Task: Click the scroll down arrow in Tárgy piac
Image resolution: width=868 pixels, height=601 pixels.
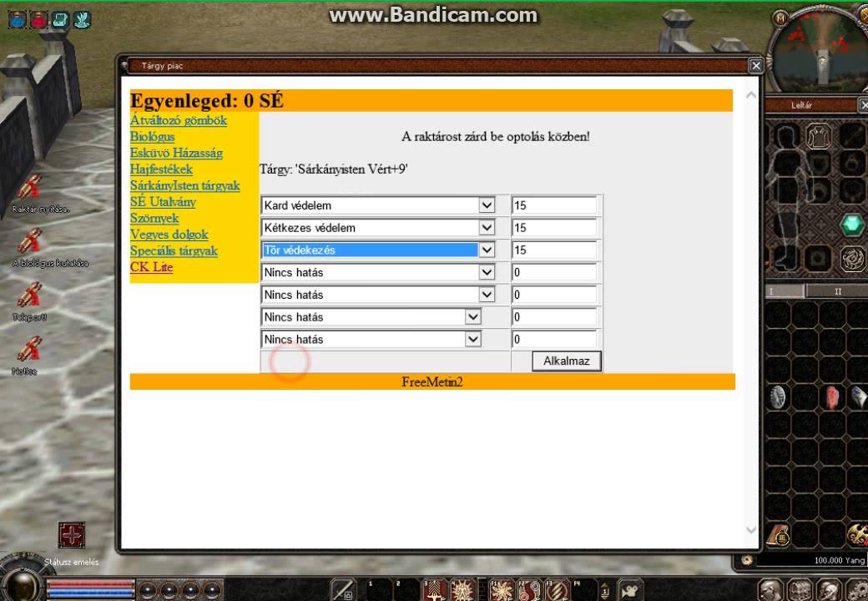Action: coord(751,529)
